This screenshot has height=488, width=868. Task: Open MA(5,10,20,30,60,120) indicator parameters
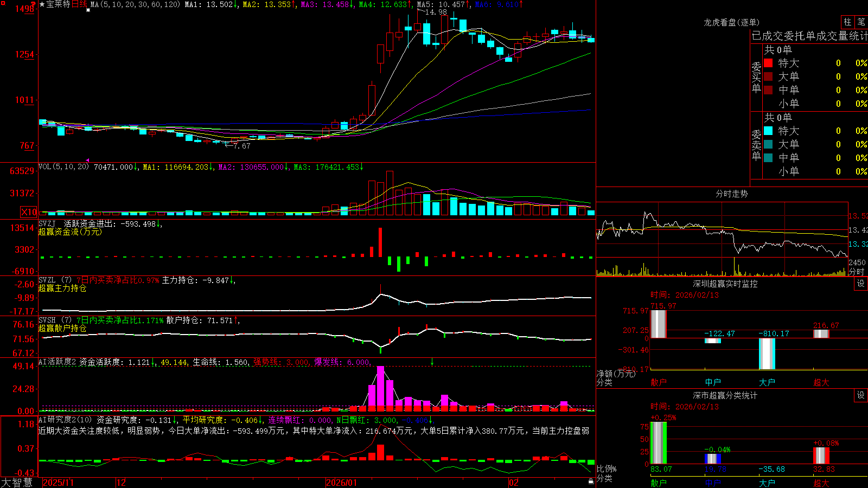pos(135,4)
